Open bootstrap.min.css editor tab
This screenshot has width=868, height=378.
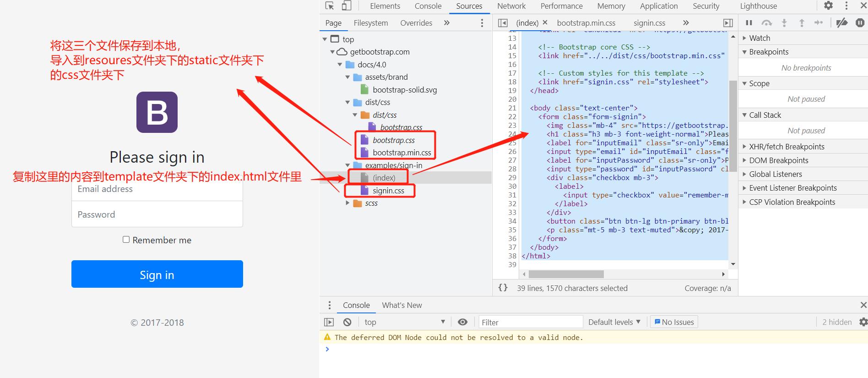coord(586,23)
